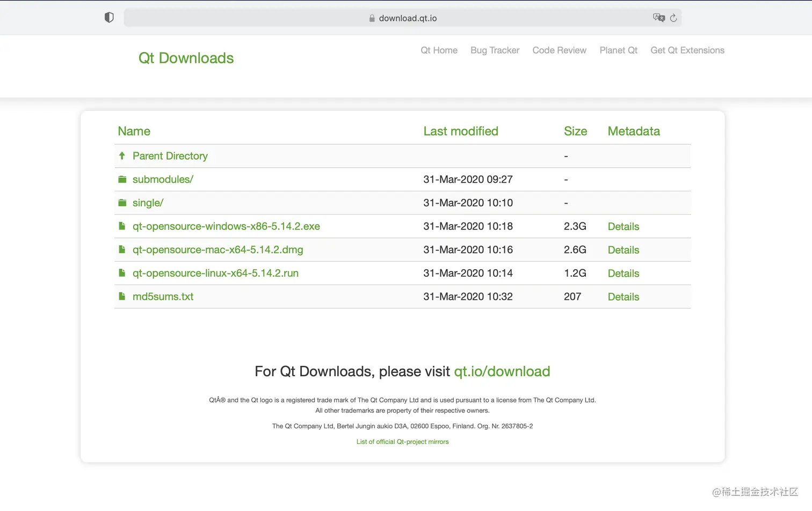812x511 pixels.
Task: Open the qt.io/download link
Action: tap(502, 371)
